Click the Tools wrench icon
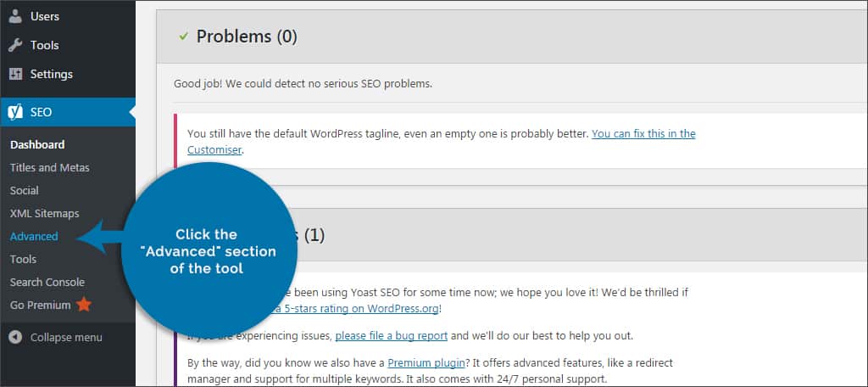 (x=15, y=45)
